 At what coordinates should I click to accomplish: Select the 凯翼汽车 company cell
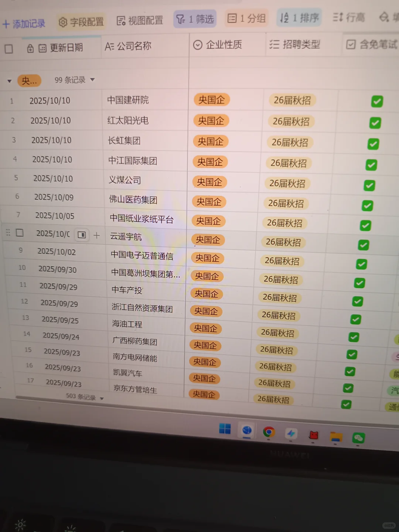point(147,373)
